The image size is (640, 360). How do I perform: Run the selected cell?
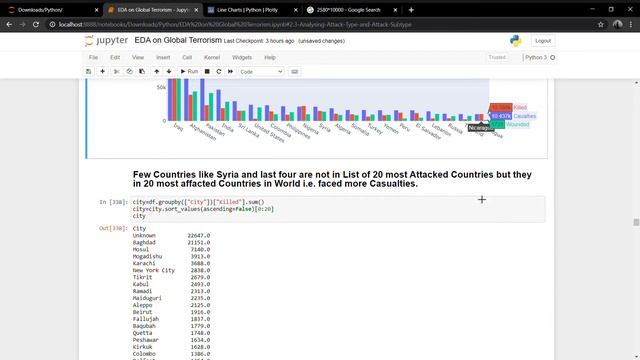pos(189,71)
